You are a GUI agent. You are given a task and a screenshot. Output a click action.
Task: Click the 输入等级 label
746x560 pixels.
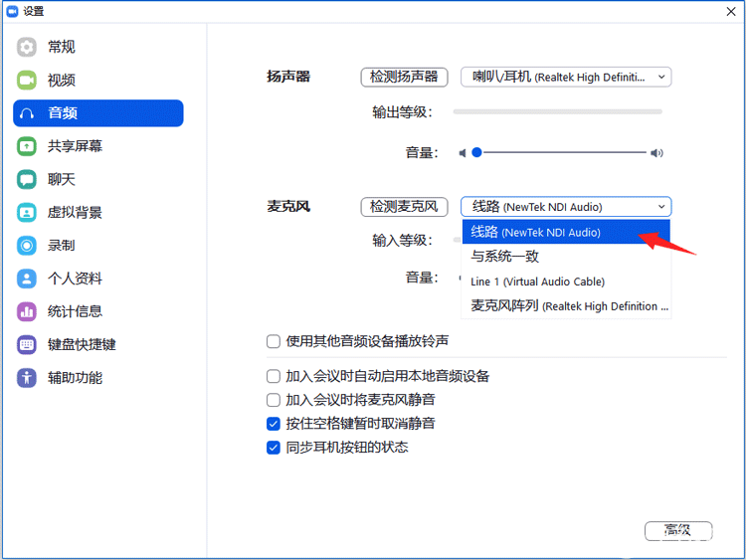[x=402, y=241]
